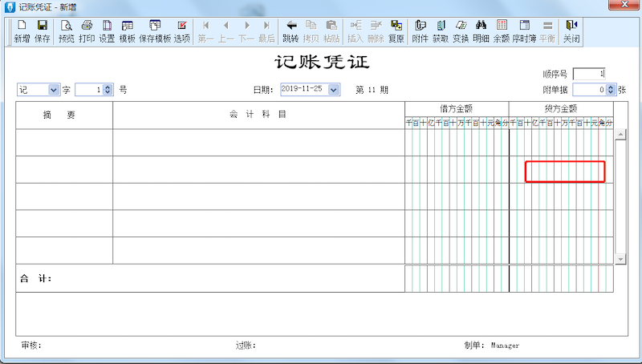
Task: Click the 记账凭证 title heading
Action: [322, 63]
